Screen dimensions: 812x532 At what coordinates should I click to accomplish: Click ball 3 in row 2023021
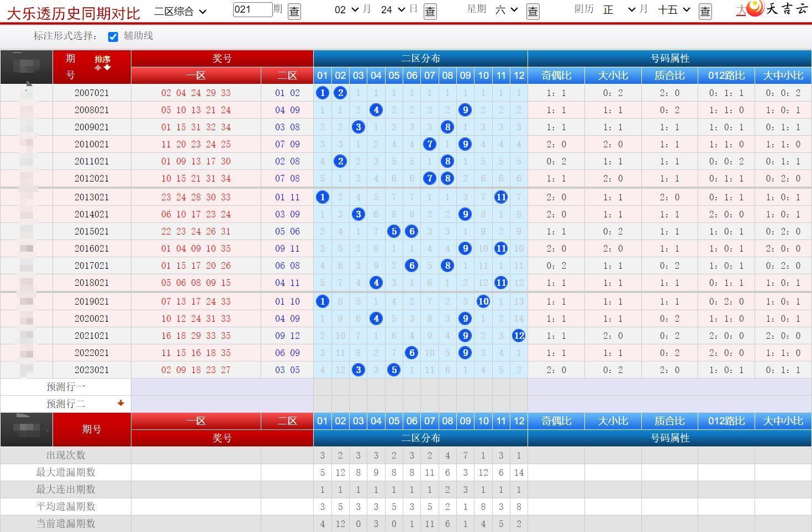point(358,370)
